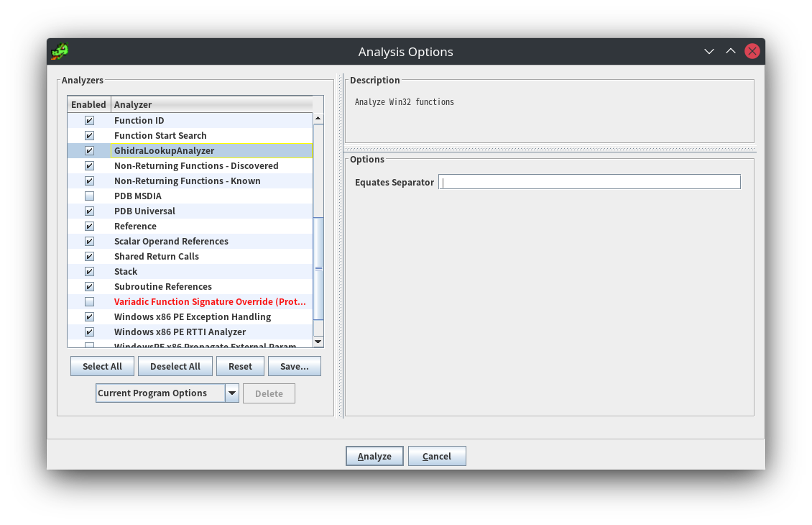Uncheck Non-Returning Functions - Discovered
Viewport: 812px width, 525px height.
tap(90, 166)
